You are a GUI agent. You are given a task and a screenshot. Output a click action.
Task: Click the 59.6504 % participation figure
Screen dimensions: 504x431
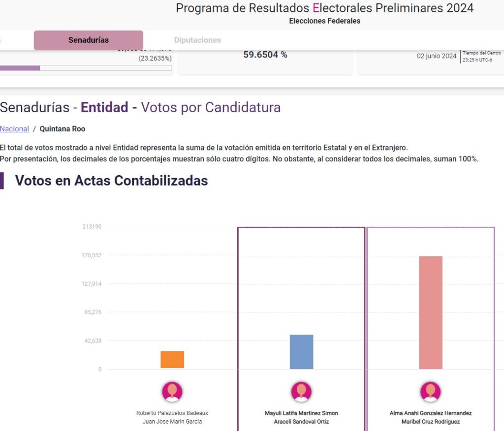(x=265, y=55)
